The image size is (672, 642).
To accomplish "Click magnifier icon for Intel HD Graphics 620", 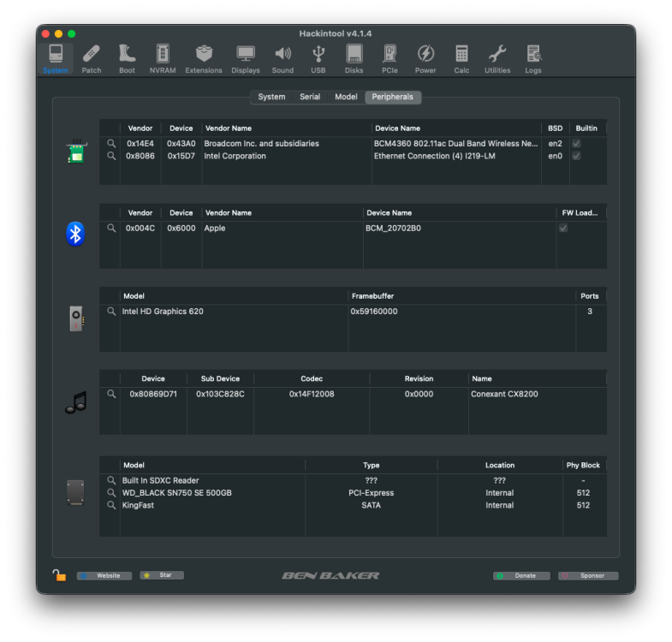I will [x=111, y=311].
